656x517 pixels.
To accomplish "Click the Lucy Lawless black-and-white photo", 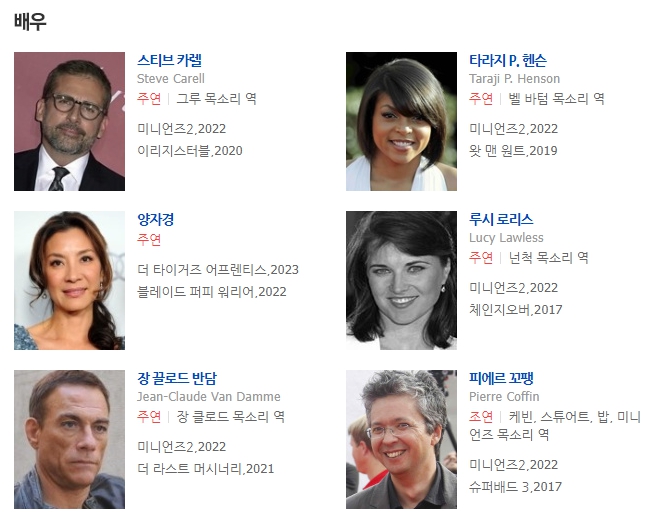I will (x=401, y=280).
